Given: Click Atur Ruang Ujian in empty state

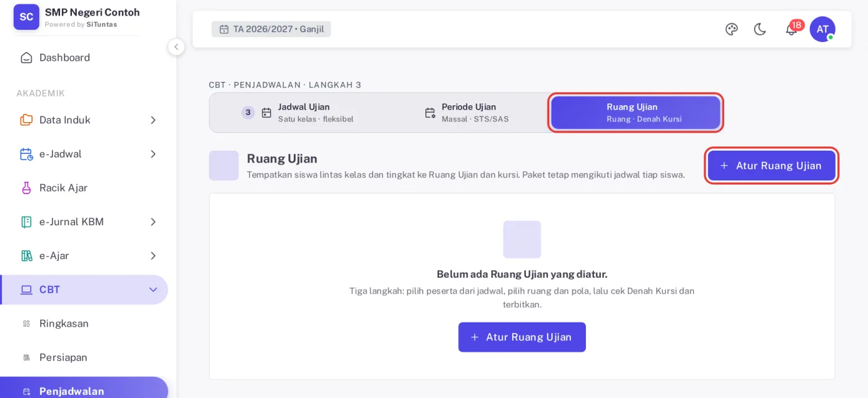Looking at the screenshot, I should pos(522,337).
